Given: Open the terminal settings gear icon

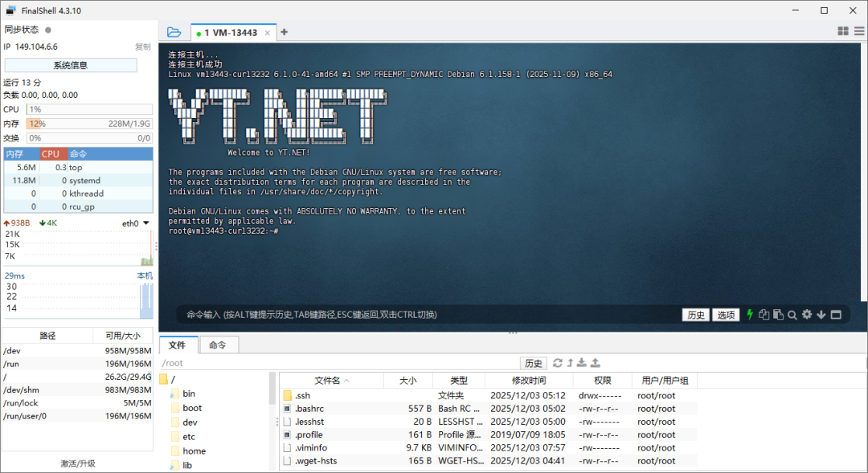Looking at the screenshot, I should 807,314.
